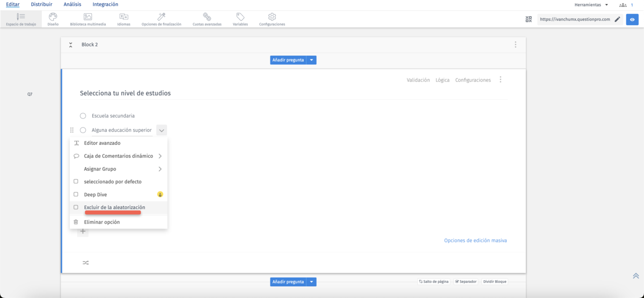This screenshot has width=644, height=298.
Task: Click the Escuela secundaria option text
Action: [113, 116]
